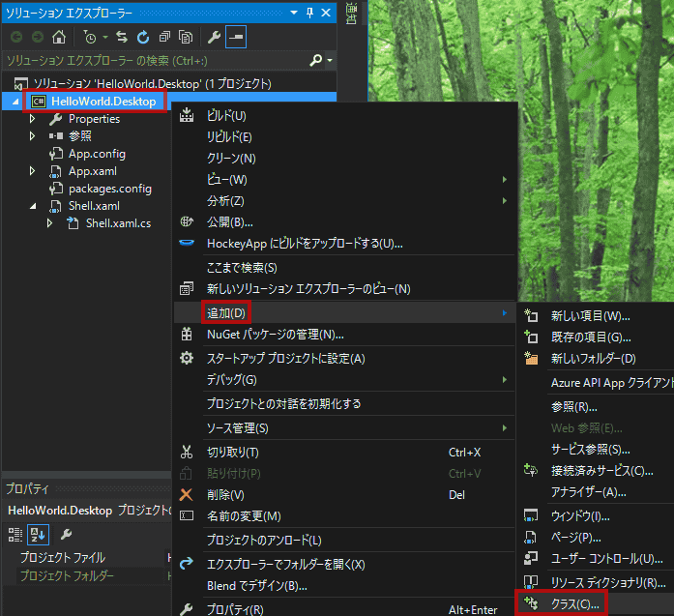This screenshot has width=674, height=616.
Task: Open Properties via the wrench toolbar icon
Action: coord(214,38)
